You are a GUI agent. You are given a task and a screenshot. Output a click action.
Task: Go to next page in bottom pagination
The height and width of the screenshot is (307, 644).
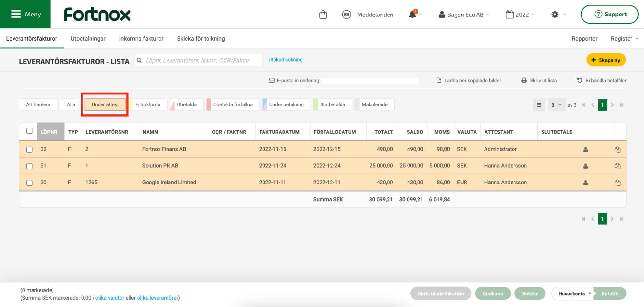pos(612,219)
